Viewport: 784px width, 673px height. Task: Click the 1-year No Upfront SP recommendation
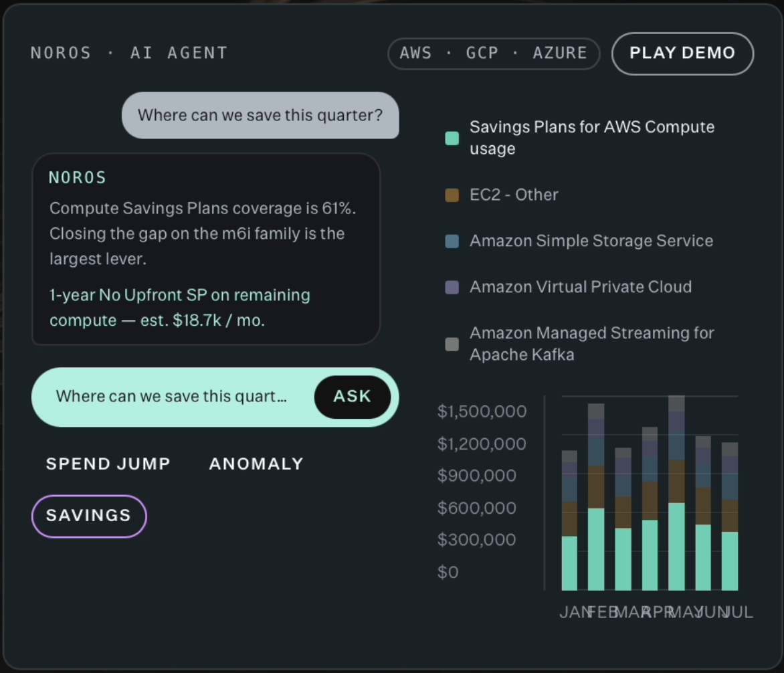pos(179,308)
